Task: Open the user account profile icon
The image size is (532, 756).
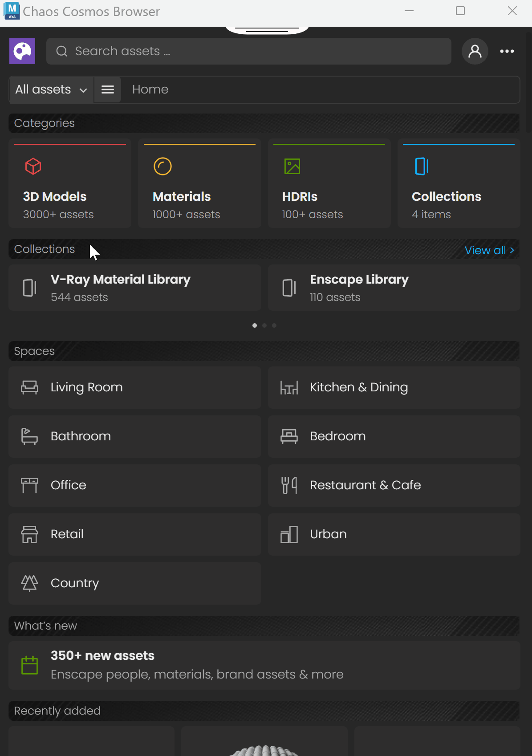Action: pos(475,51)
